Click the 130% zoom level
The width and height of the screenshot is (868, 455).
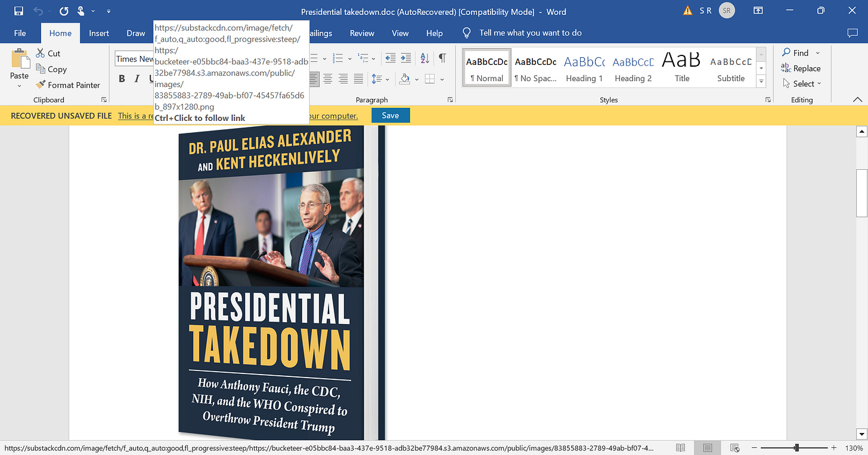pyautogui.click(x=854, y=448)
